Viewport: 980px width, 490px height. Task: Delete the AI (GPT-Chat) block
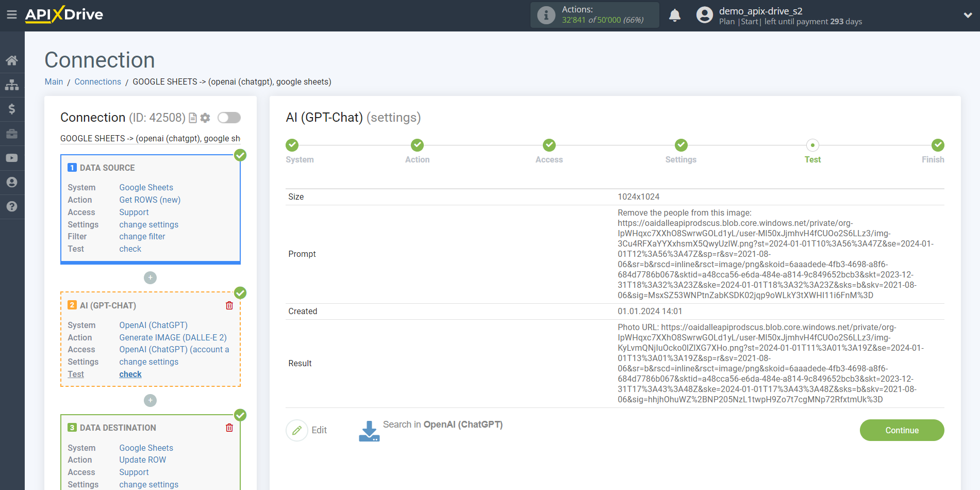[x=229, y=305]
